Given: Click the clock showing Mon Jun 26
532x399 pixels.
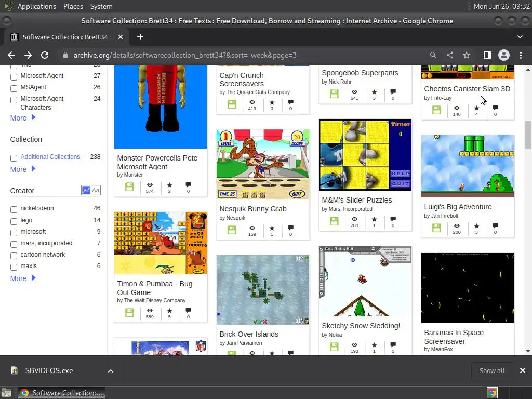Looking at the screenshot, I should click(501, 6).
